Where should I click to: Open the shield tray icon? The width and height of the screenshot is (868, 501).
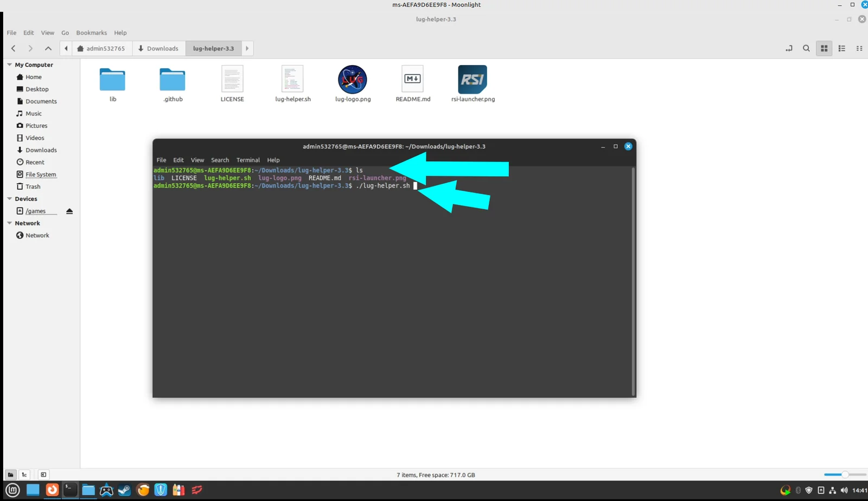point(809,490)
